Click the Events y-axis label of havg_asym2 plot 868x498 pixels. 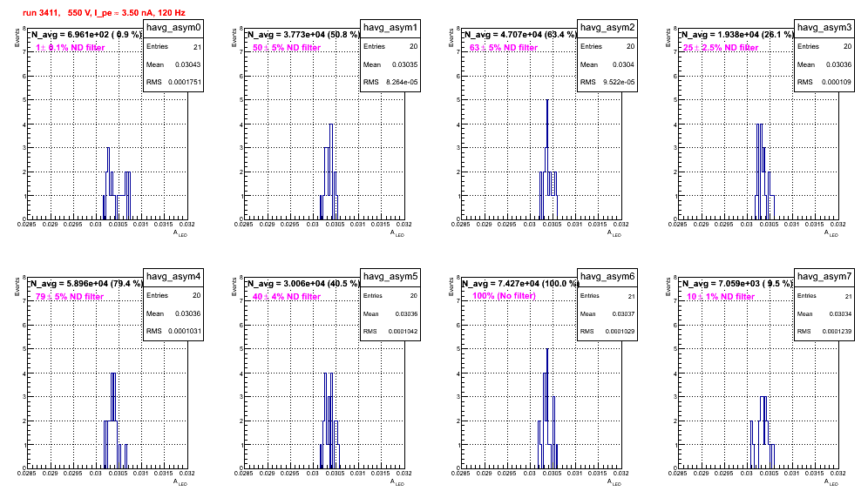(x=451, y=37)
